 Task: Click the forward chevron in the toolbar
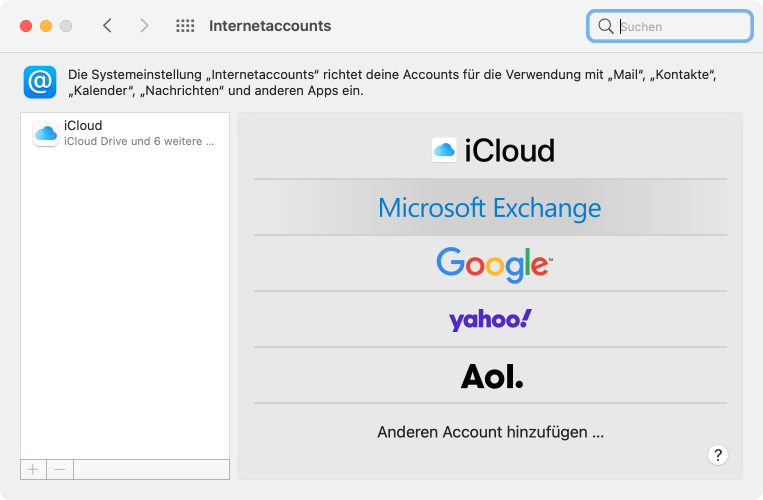pos(144,26)
